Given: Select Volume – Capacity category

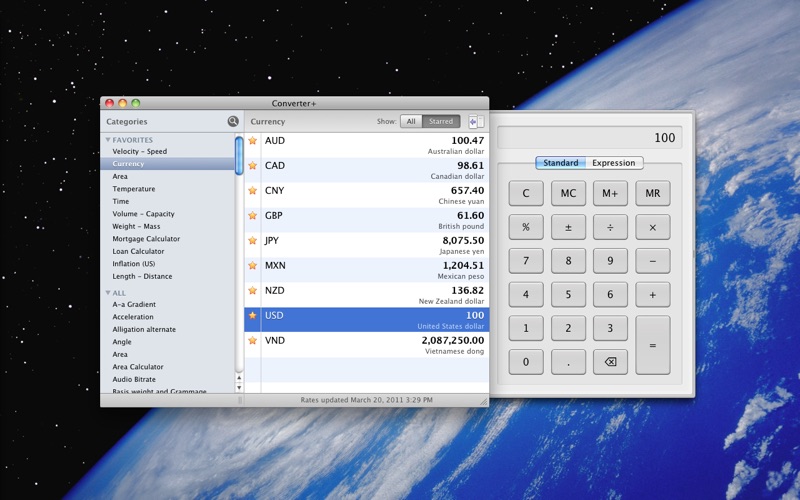Looking at the screenshot, I should pos(143,214).
